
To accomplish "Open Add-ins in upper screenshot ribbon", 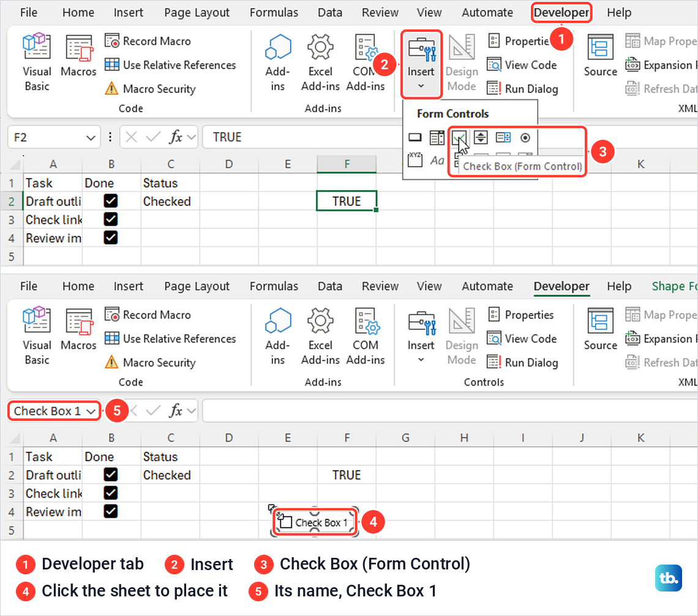I will 278,62.
